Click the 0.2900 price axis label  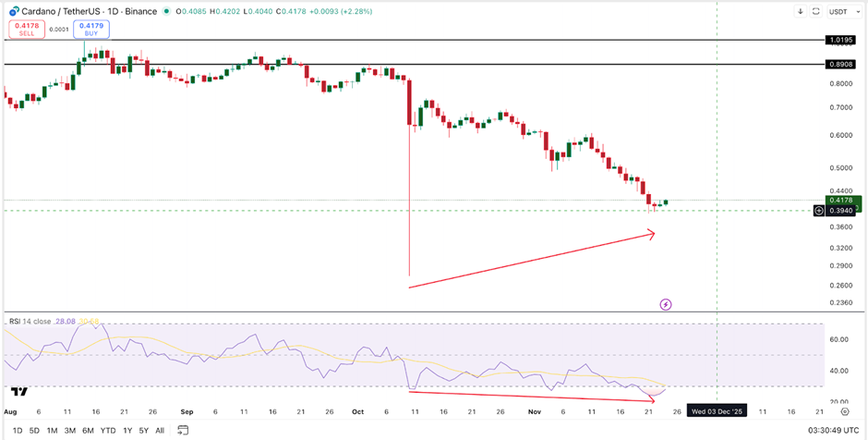click(840, 266)
